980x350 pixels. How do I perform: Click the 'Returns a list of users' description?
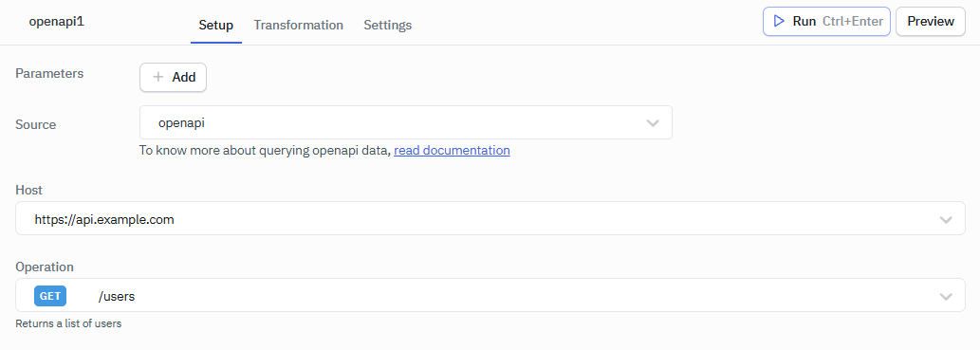(68, 323)
